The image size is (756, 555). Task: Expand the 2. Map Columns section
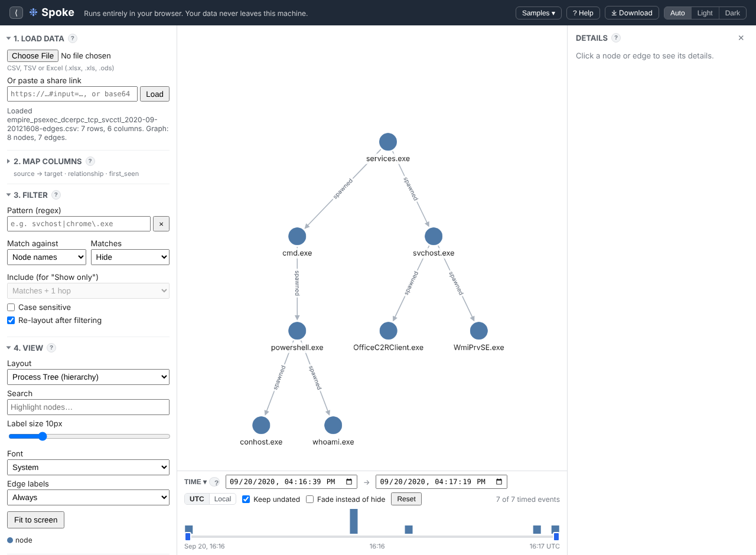[x=47, y=161]
